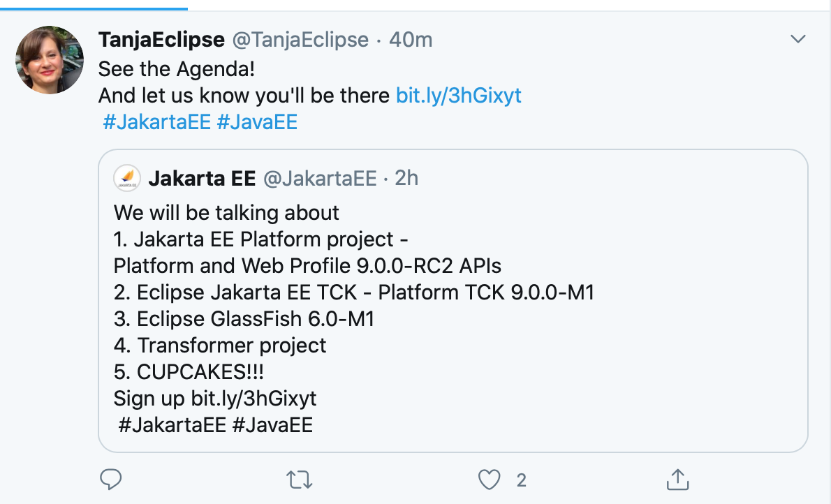This screenshot has width=831, height=504.
Task: Click TanjaEclipse's profile photo
Action: pos(50,60)
